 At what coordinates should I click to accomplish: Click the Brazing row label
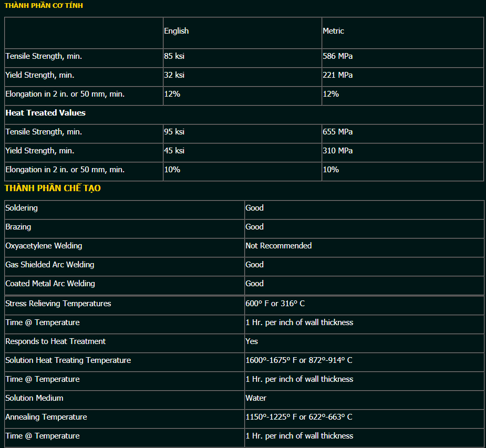pos(18,227)
